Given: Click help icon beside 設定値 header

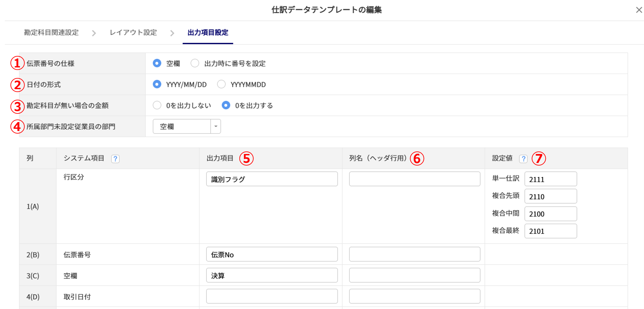Looking at the screenshot, I should coord(523,159).
